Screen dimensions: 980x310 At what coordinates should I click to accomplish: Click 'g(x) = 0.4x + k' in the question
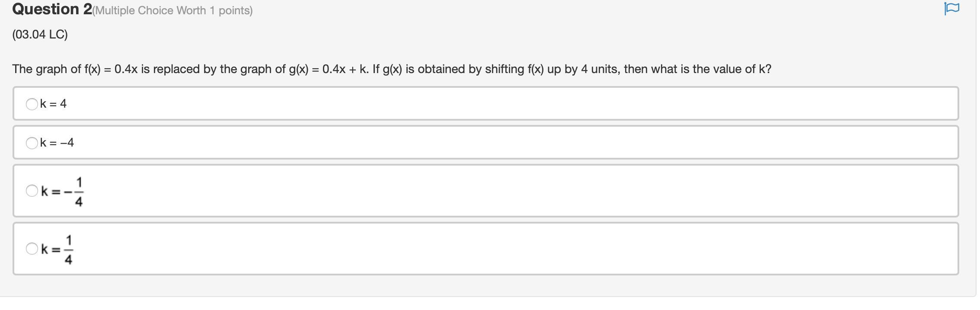tap(329, 69)
